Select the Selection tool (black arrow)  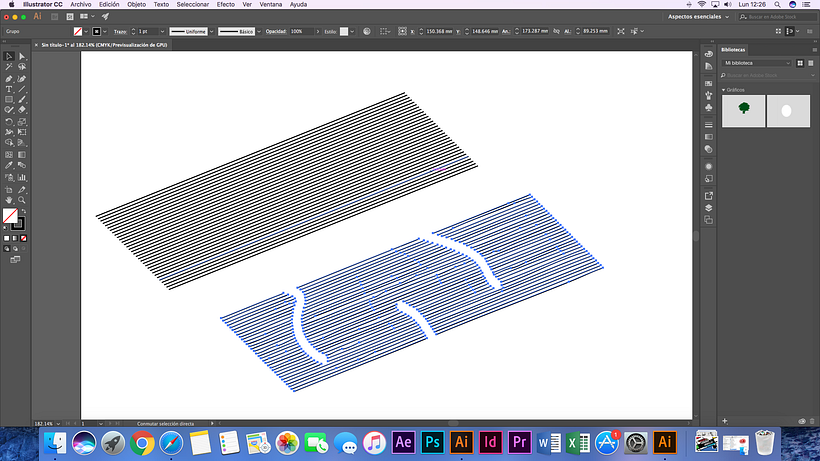click(x=9, y=56)
